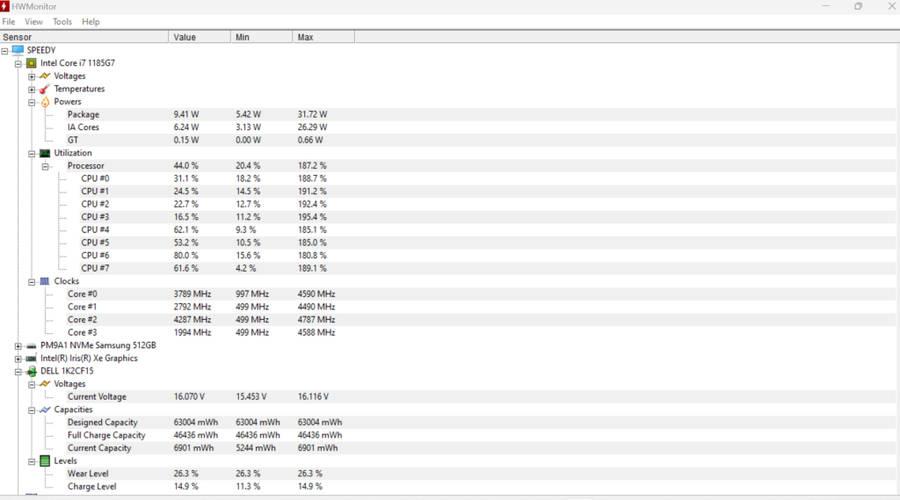Viewport: 900px width, 500px height.
Task: Click the Samsung NVMe drive icon
Action: point(31,346)
